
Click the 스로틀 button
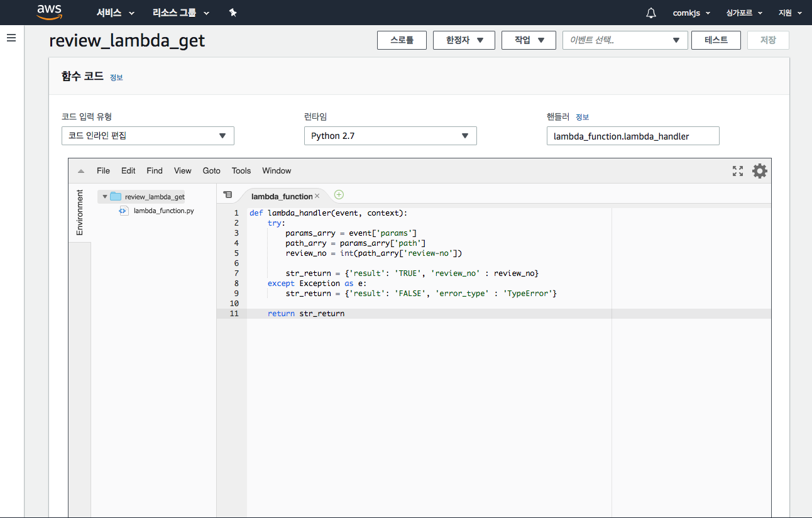402,40
